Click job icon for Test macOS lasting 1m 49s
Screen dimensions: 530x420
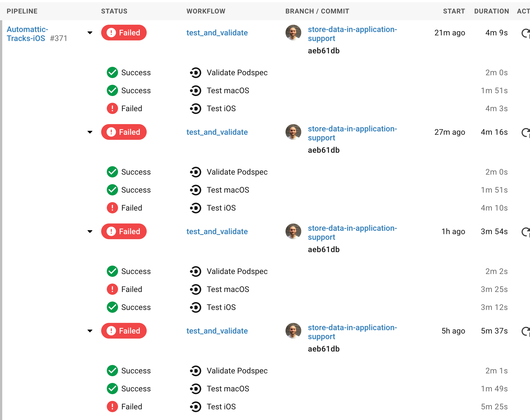pyautogui.click(x=196, y=389)
